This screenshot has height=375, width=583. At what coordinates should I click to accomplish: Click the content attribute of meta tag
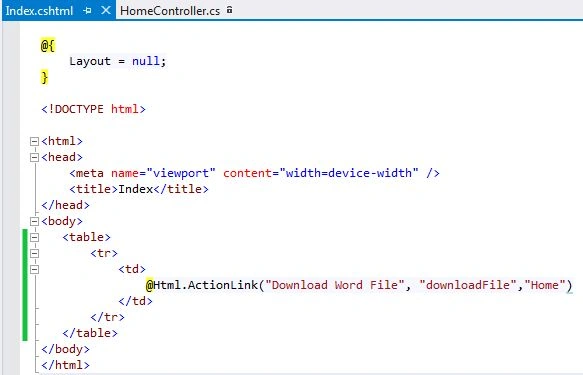[247, 173]
